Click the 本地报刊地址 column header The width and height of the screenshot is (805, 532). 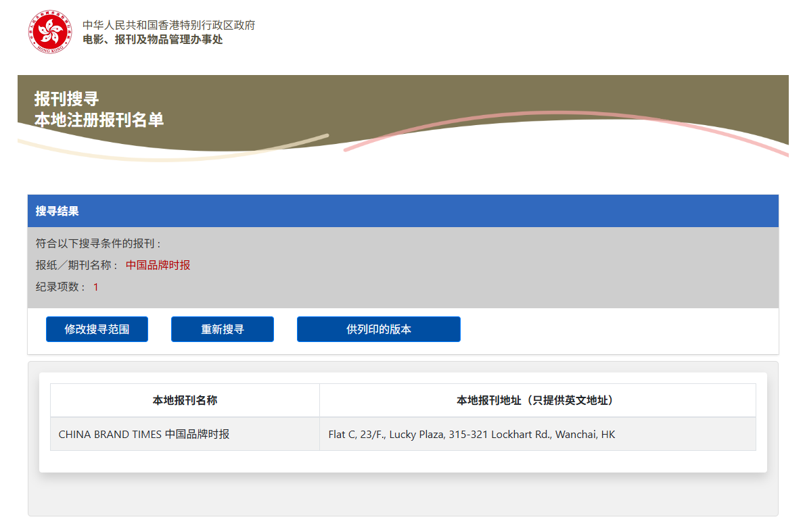point(537,400)
